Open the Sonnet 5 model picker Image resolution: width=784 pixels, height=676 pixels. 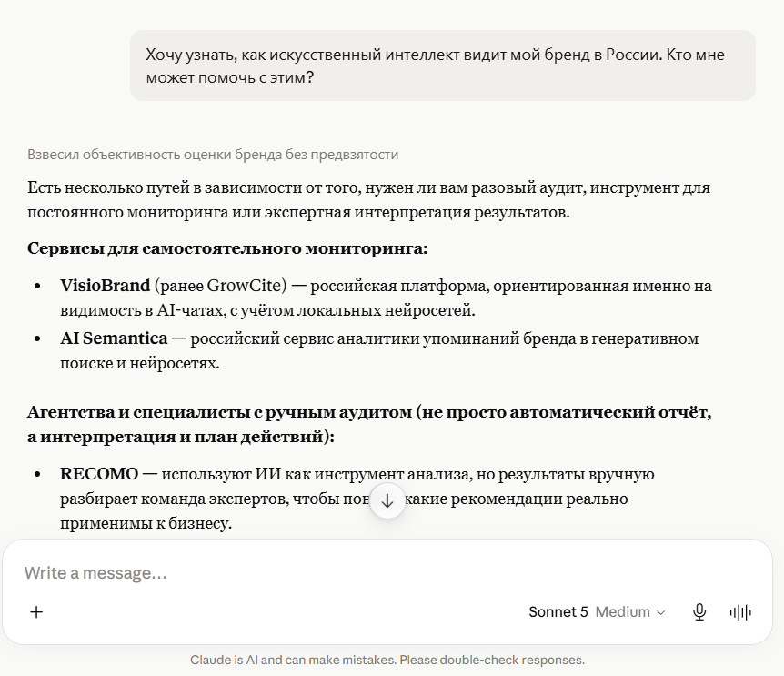(558, 612)
